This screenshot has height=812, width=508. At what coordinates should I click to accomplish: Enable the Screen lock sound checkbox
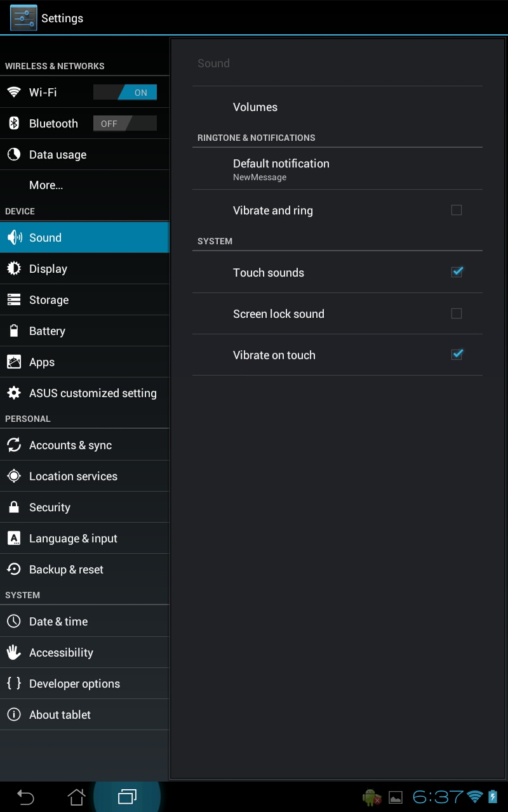(456, 313)
